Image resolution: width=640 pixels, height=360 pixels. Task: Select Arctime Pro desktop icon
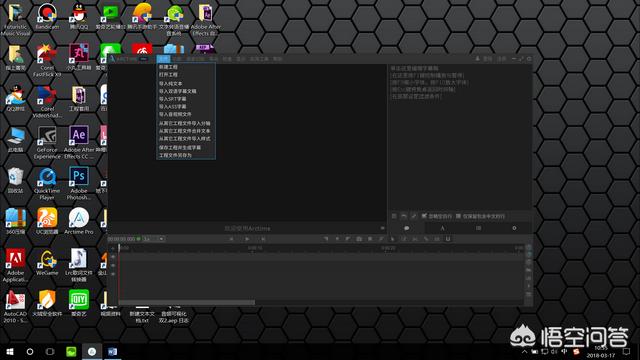tap(79, 222)
